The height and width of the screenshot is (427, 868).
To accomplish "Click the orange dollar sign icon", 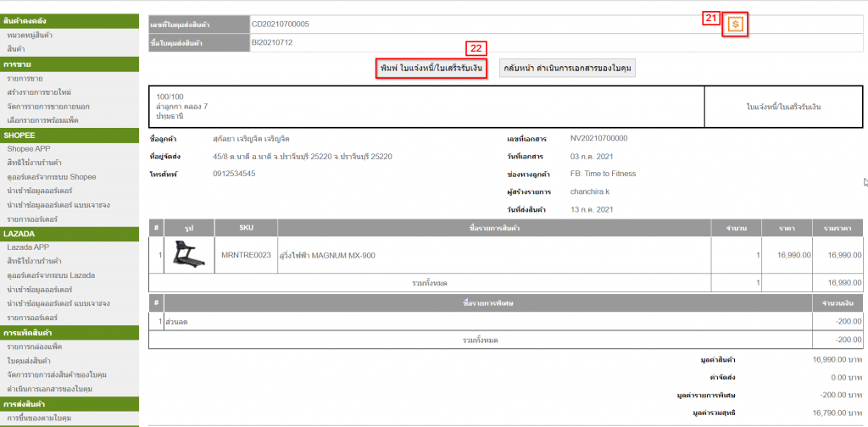I will click(735, 25).
